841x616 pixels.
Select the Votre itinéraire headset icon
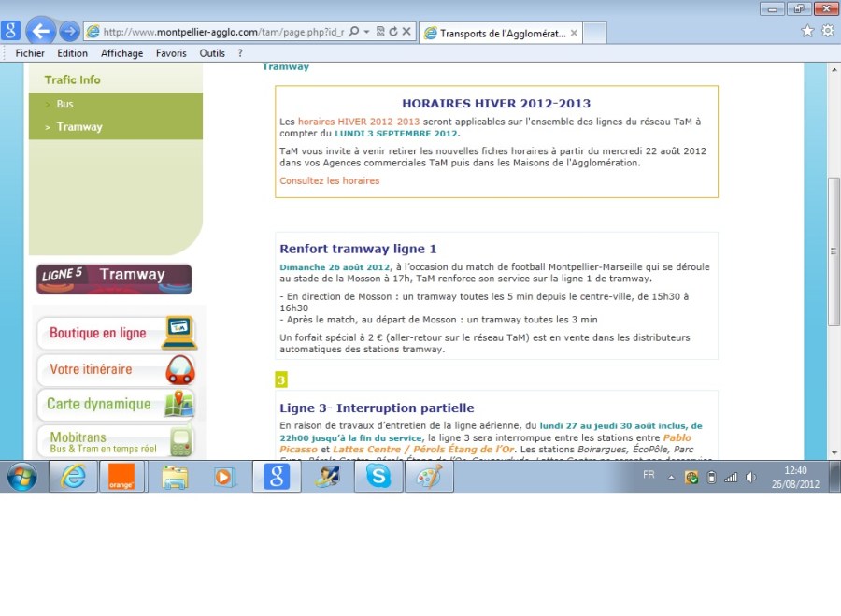(x=179, y=370)
